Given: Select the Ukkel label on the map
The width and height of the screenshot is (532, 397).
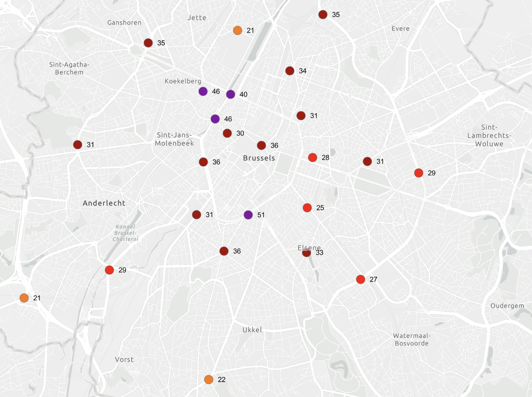Looking at the screenshot, I should pos(252,330).
